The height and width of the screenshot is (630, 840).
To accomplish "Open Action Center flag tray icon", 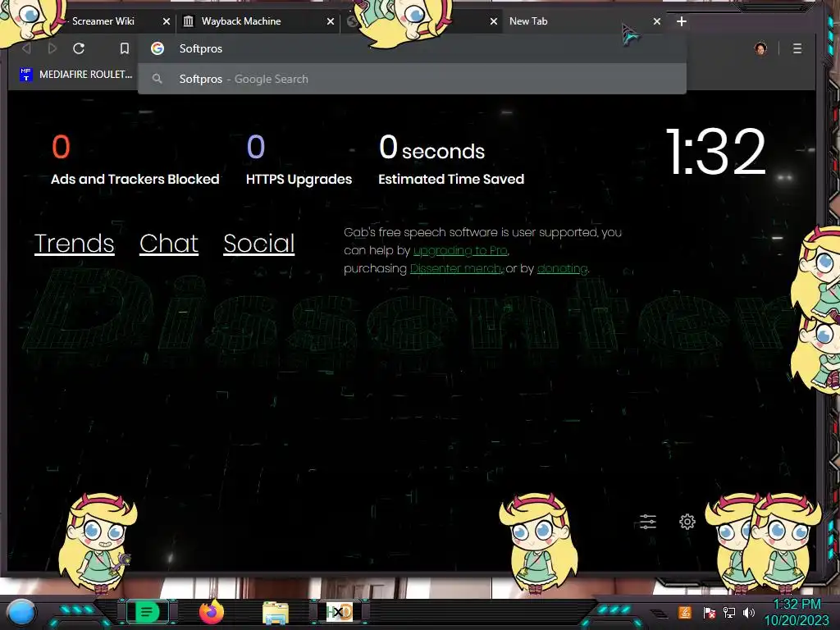I will [710, 612].
